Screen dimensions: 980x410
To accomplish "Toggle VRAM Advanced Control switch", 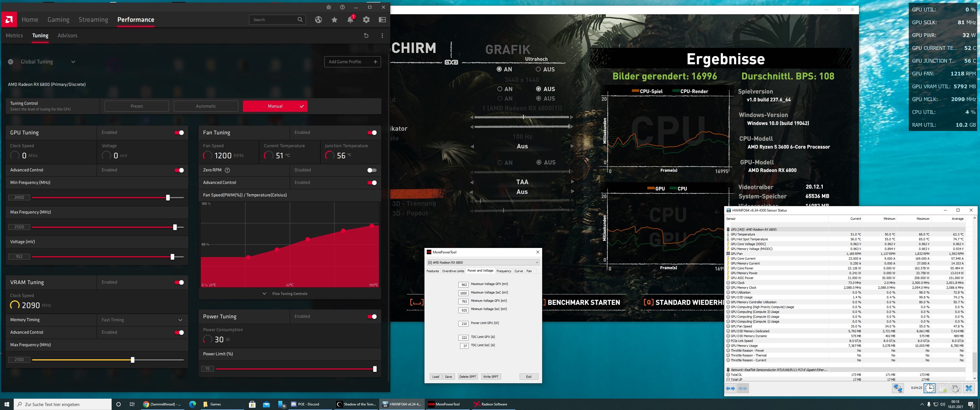I will pos(179,333).
